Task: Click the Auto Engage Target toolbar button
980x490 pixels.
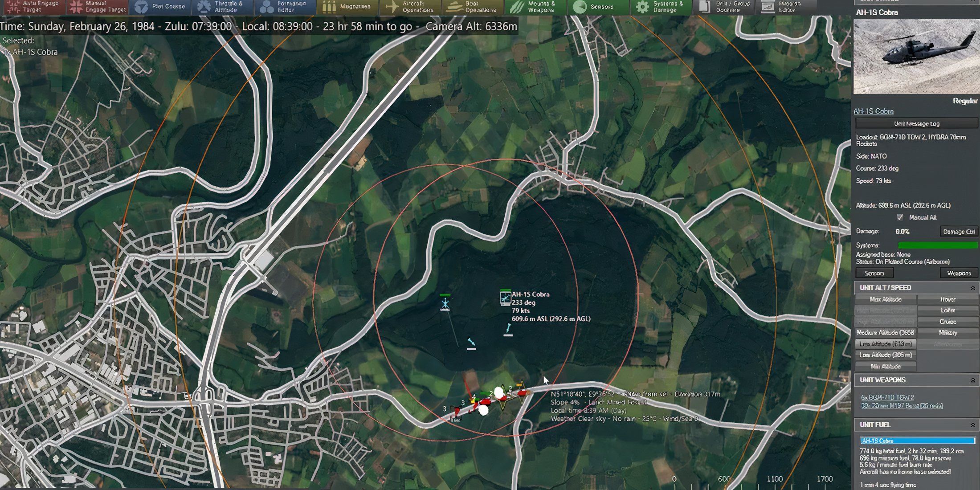Action: click(33, 7)
